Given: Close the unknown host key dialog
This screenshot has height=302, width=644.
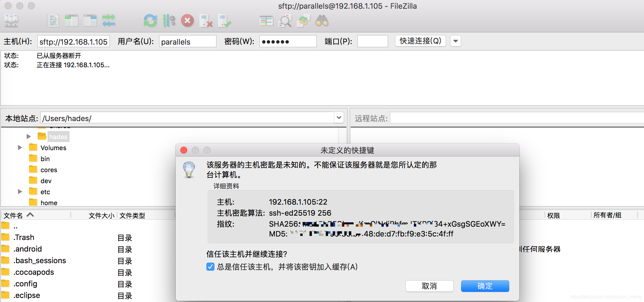Looking at the screenshot, I should [184, 150].
